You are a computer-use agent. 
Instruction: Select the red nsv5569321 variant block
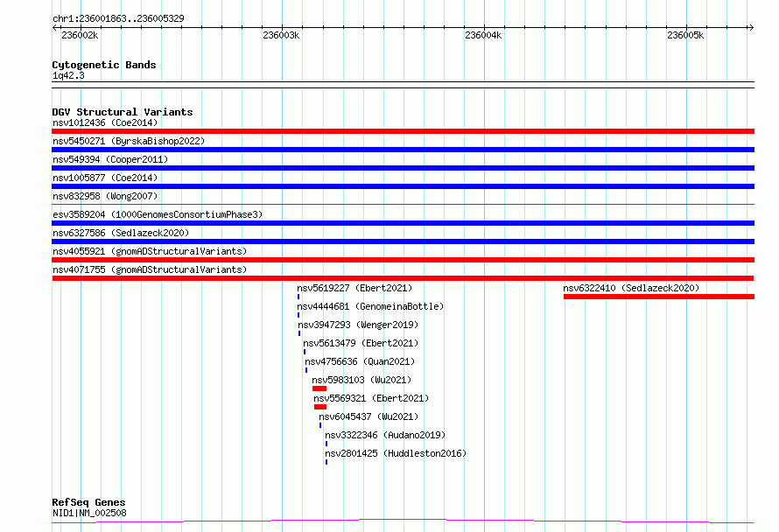tap(320, 407)
